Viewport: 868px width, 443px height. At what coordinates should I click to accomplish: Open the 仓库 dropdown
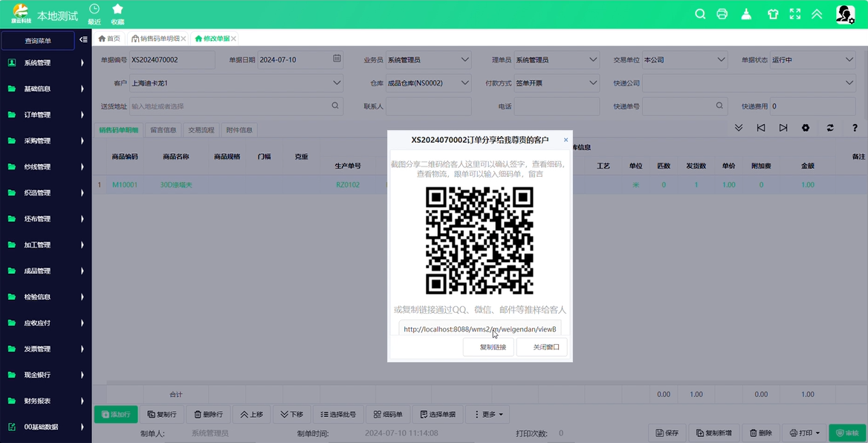[x=429, y=83]
